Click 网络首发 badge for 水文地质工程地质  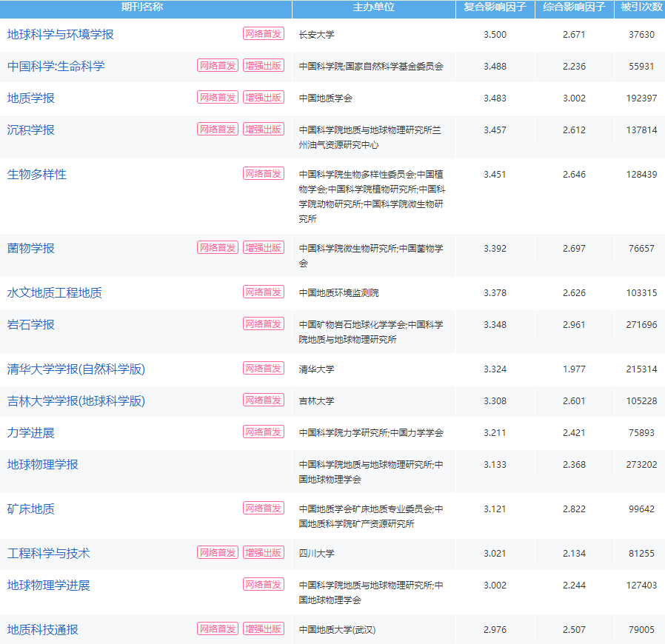(264, 292)
